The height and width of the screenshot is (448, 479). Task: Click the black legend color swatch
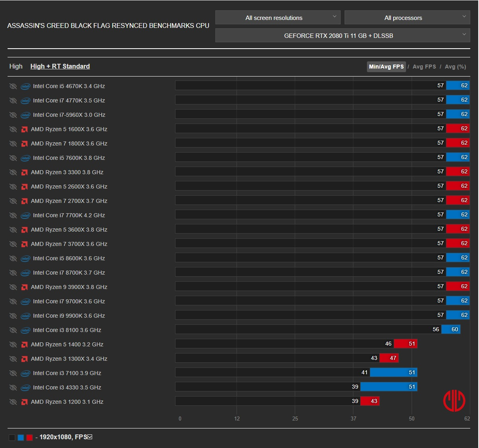pos(12,437)
